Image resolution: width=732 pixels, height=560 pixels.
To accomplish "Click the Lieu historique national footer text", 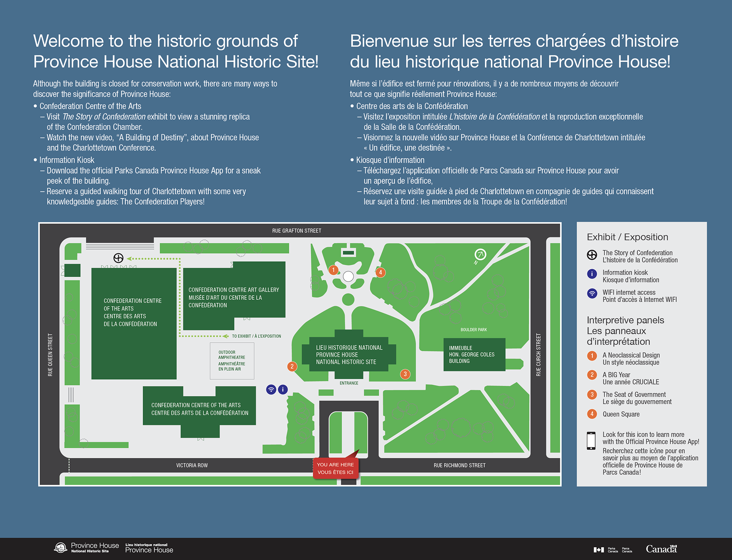I will pyautogui.click(x=149, y=548).
